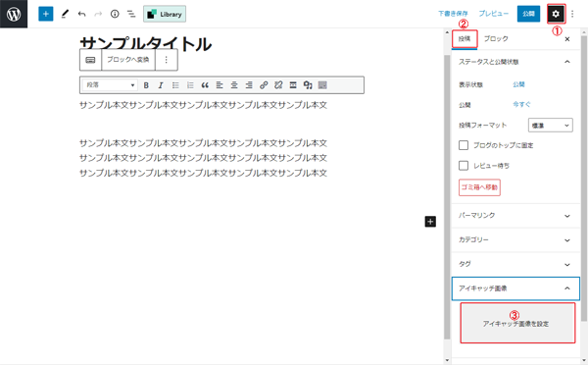Click the black add block button near sidebar
Viewport: 588px width, 365px height.
[430, 222]
